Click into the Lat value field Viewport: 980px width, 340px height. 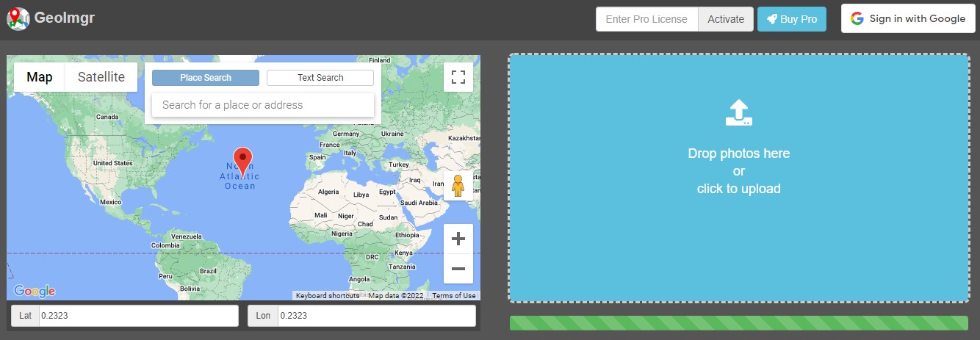(138, 316)
